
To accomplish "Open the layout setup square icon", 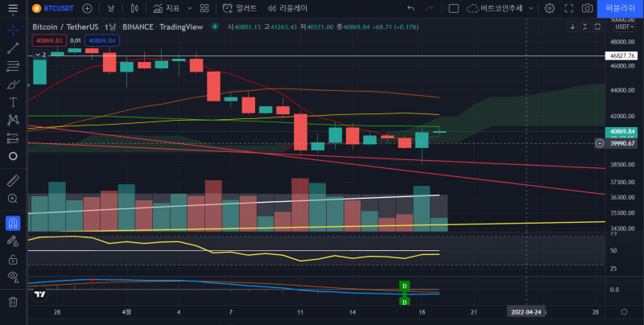I will pyautogui.click(x=453, y=8).
